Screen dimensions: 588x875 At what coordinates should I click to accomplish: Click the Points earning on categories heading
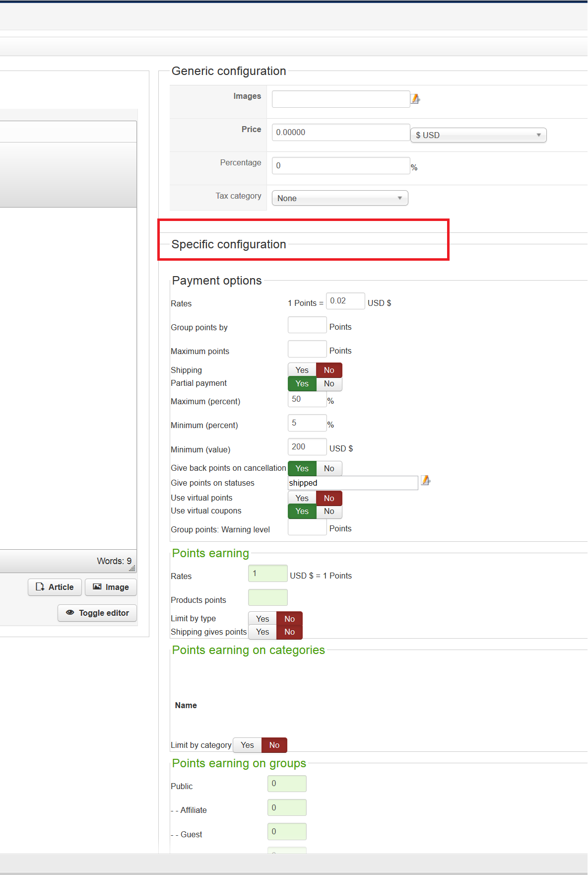click(x=249, y=650)
